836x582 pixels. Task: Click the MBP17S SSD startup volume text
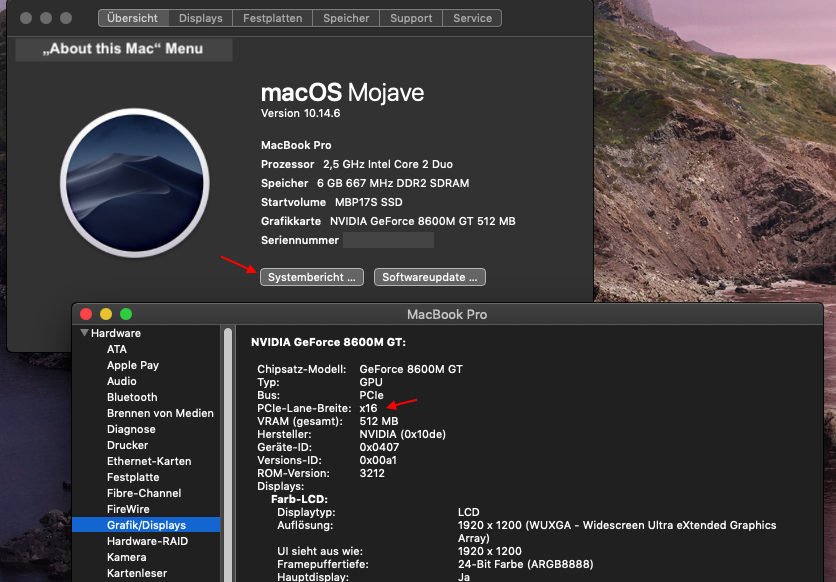click(x=368, y=202)
